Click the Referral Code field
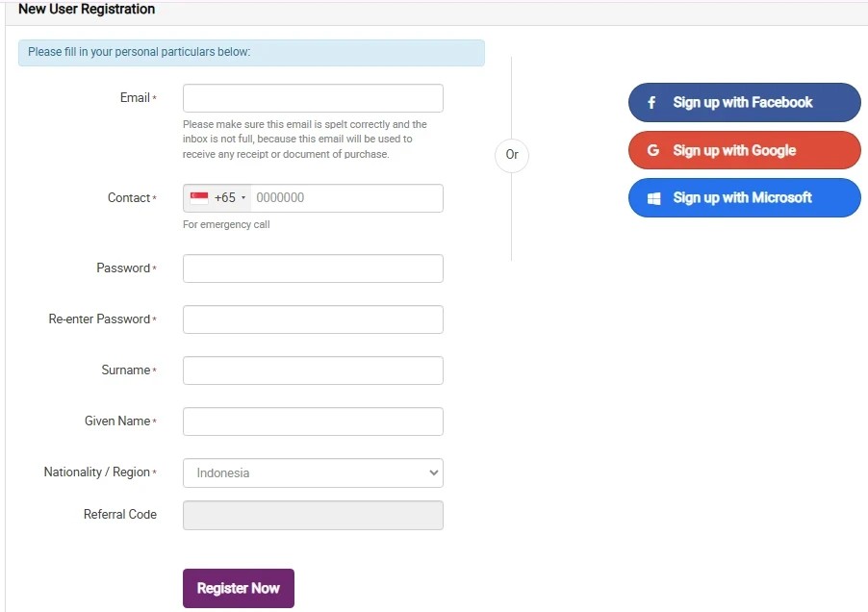Image resolution: width=868 pixels, height=612 pixels. (x=313, y=515)
